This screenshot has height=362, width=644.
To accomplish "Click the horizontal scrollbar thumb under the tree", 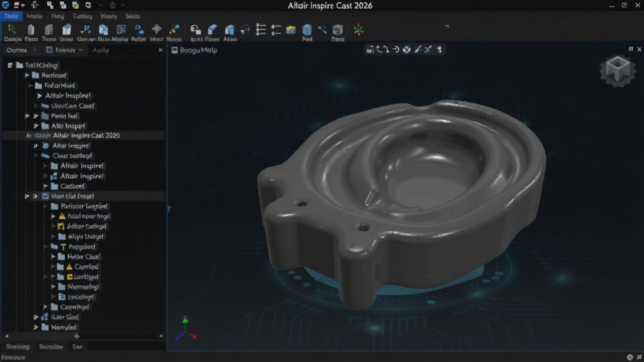I will point(77,336).
